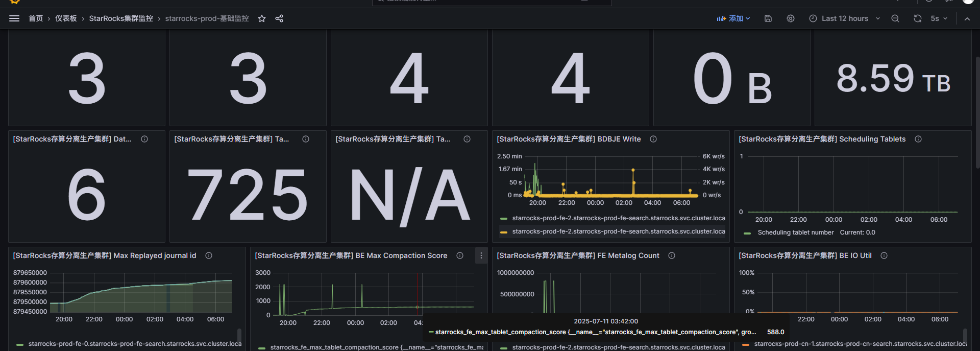This screenshot has height=351, width=980.
Task: Open the 5s refresh interval dropdown
Action: pos(939,18)
